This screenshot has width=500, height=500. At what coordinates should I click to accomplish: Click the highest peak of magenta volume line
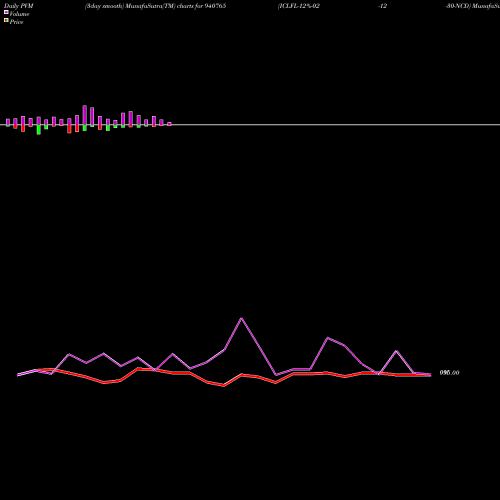tap(241, 318)
